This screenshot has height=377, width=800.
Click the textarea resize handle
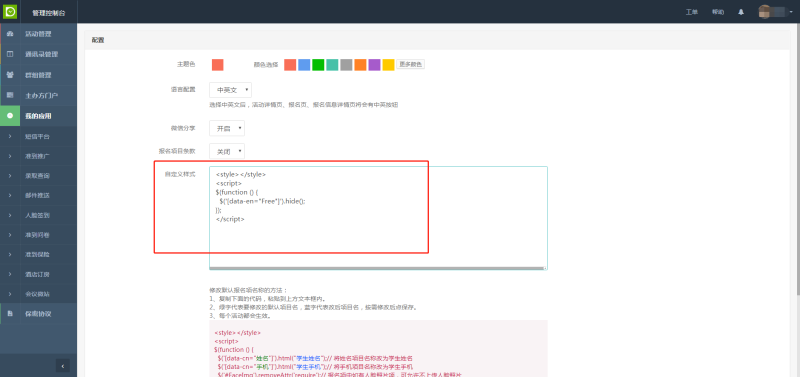click(545, 267)
